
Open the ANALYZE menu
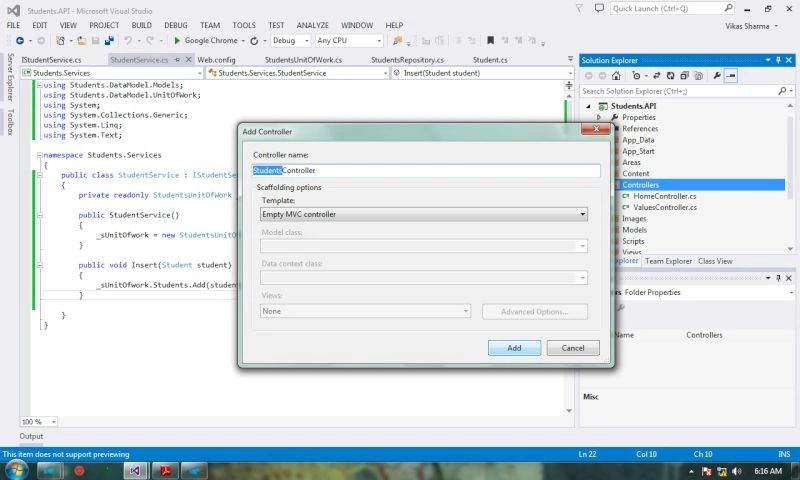(313, 25)
